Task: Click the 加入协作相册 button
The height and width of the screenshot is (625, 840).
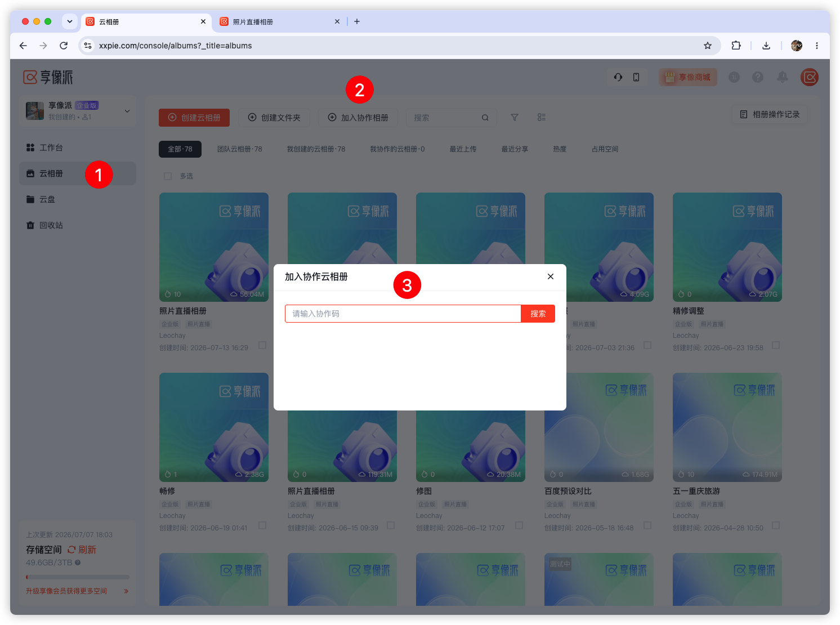Action: pyautogui.click(x=358, y=118)
